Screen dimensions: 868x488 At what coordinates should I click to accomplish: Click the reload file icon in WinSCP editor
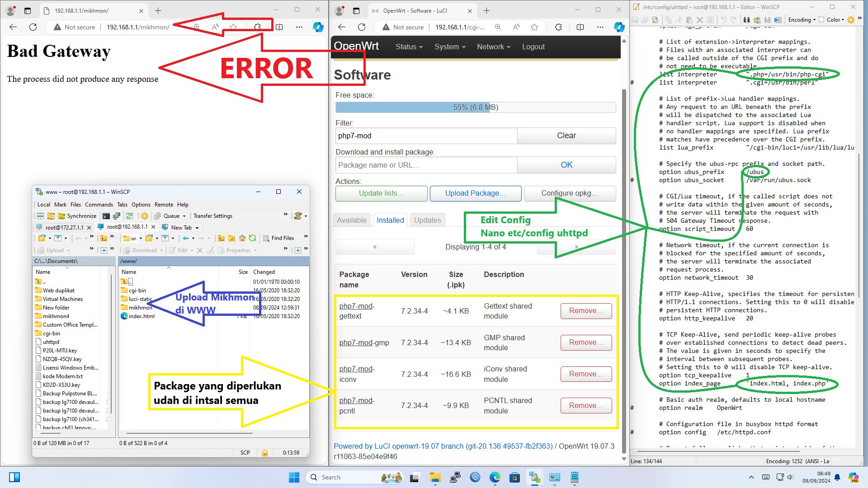tap(655, 20)
